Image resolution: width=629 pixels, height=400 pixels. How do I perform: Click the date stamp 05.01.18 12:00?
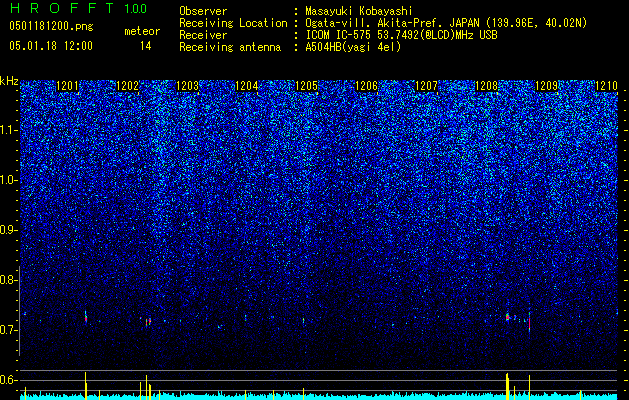[x=51, y=46]
